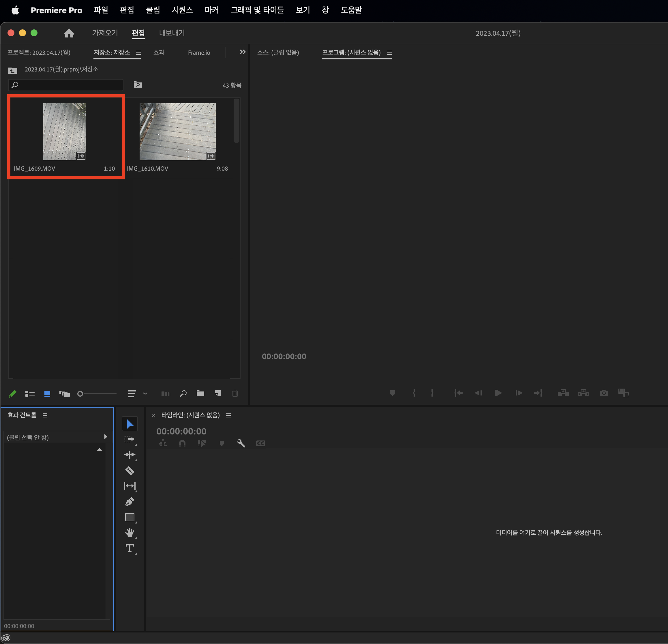Expand hidden panel tabs chevron

(x=242, y=52)
